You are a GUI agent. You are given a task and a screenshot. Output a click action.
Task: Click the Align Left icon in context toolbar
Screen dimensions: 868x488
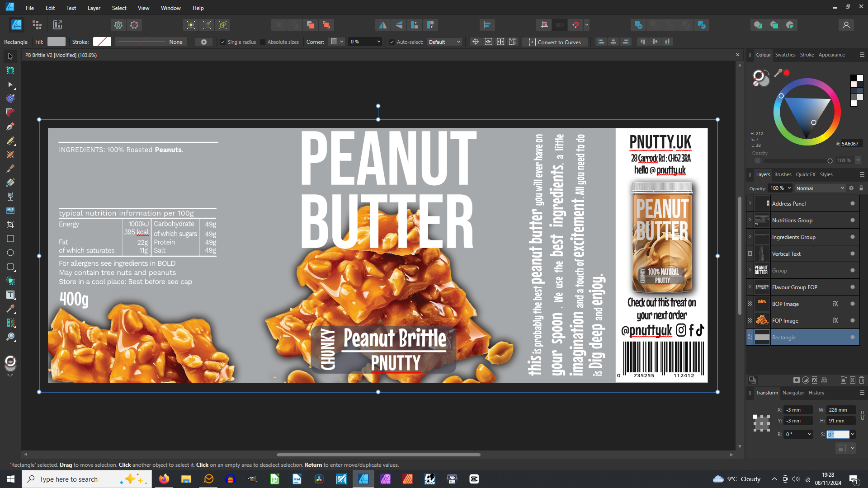601,42
